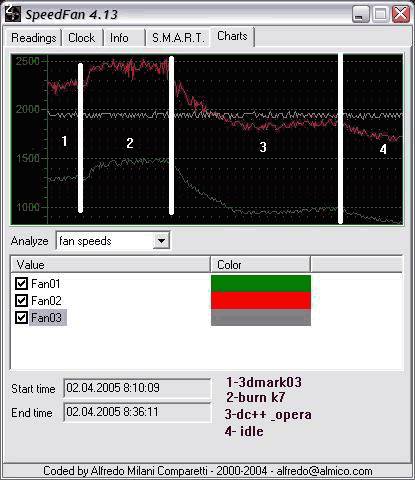Close SpeedFan with the red X
Image resolution: width=415 pixels, height=480 pixels.
401,14
